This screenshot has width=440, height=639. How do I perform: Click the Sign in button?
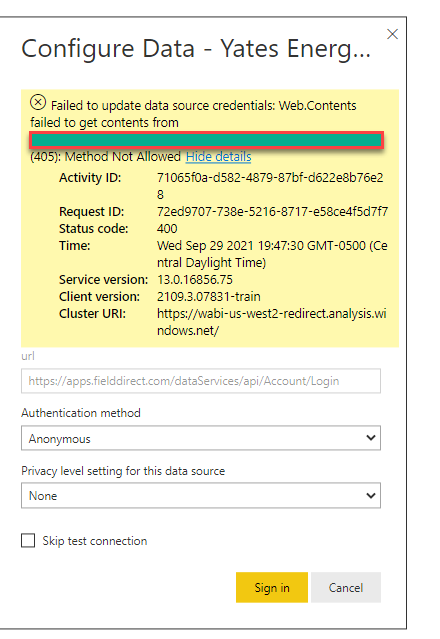coord(272,587)
